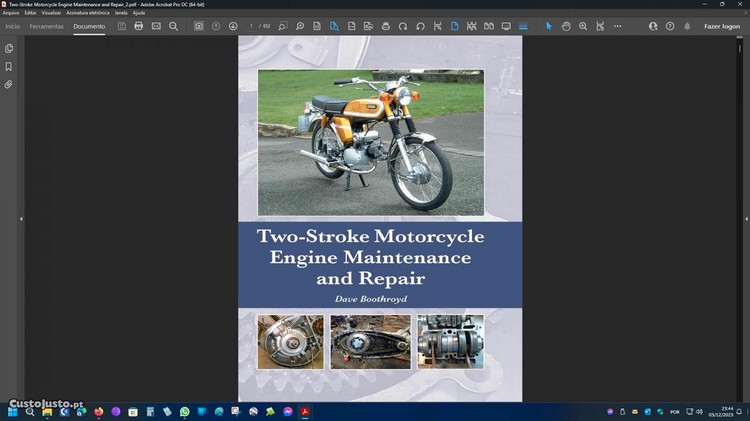Open the page thumbnails panel
The height and width of the screenshot is (421, 750).
[x=9, y=48]
